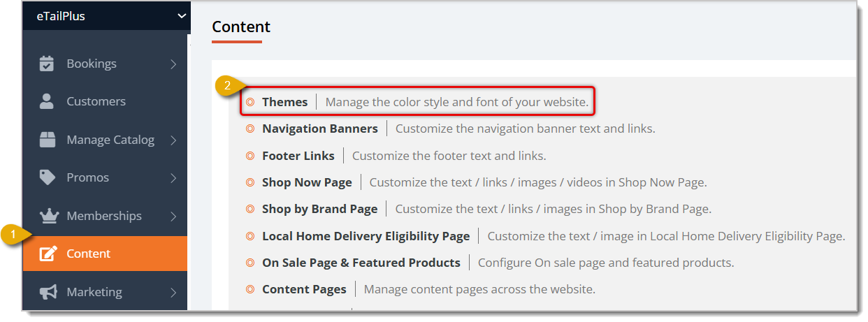Open Local Home Delivery Eligibility Page

click(x=366, y=236)
